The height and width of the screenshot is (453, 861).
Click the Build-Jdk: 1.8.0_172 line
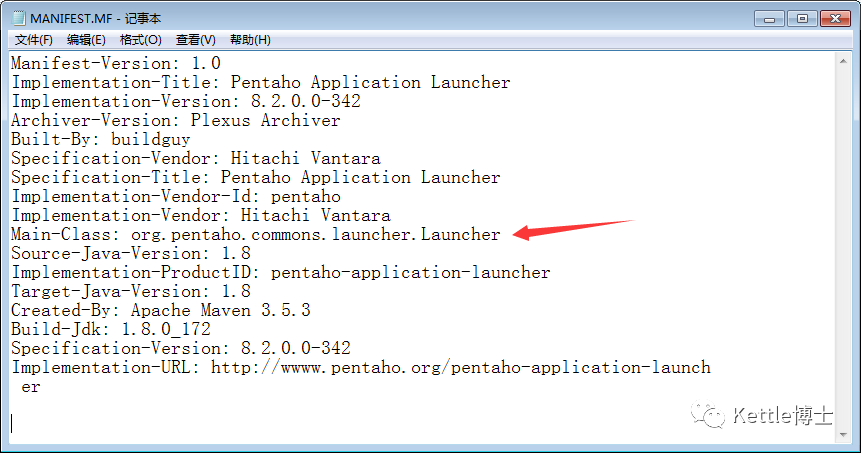coord(111,329)
